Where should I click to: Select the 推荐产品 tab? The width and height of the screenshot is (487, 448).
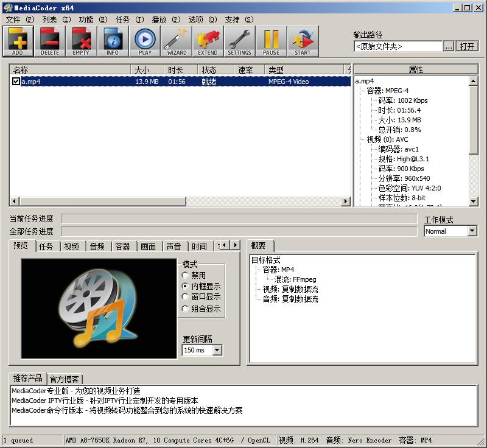click(27, 378)
